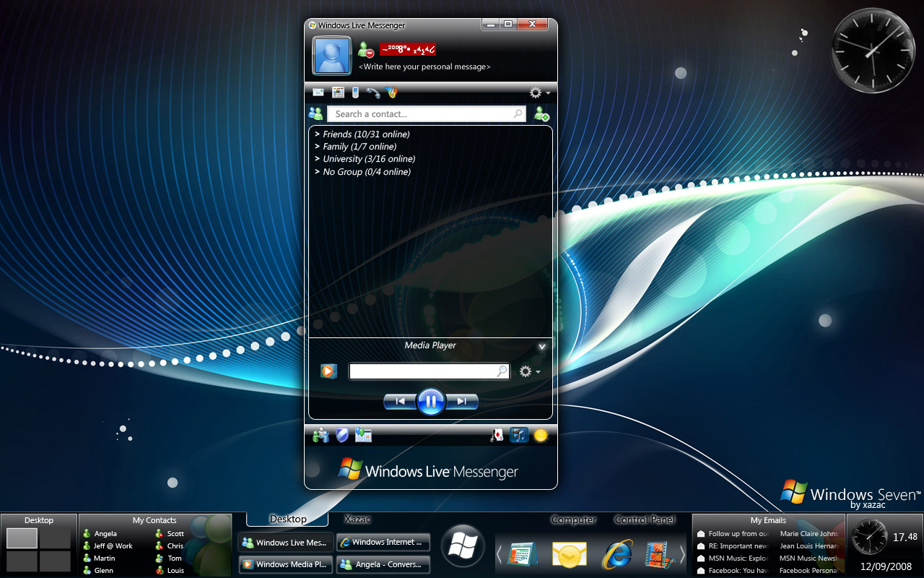Open the games cards icon on bottom bar
This screenshot has height=578, width=924.
[x=497, y=435]
